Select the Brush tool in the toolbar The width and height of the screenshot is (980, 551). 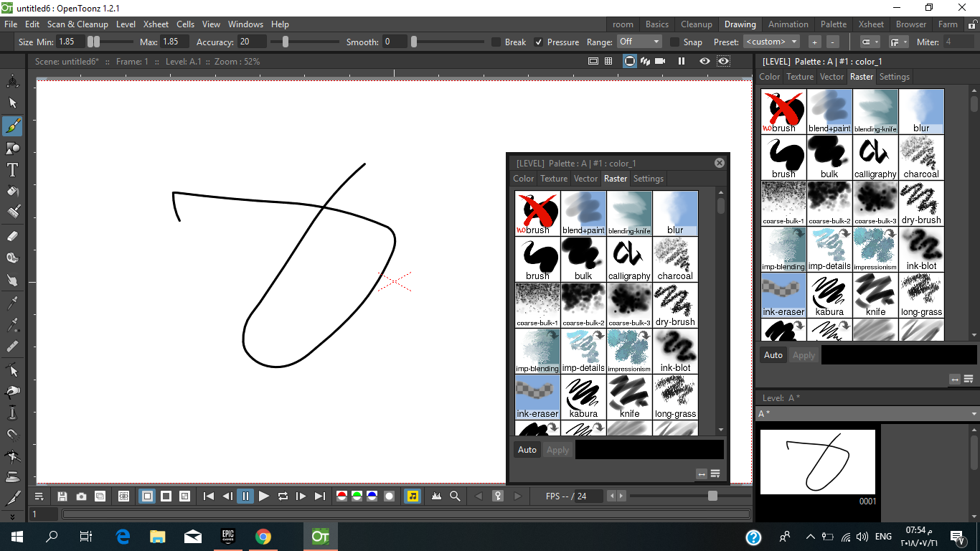coord(12,126)
